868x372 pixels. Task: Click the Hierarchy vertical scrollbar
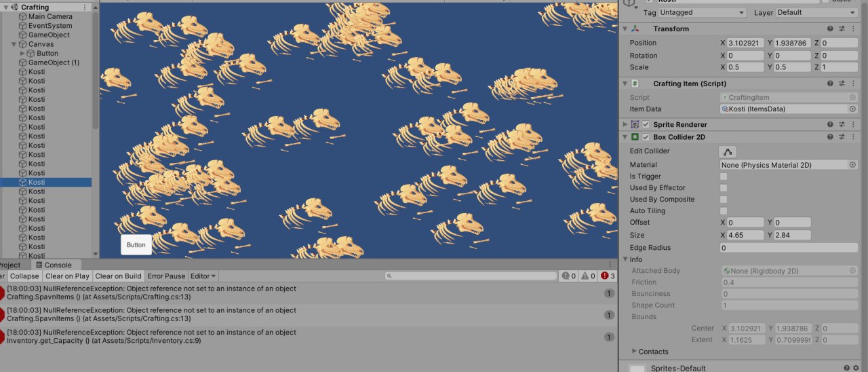coord(96,71)
